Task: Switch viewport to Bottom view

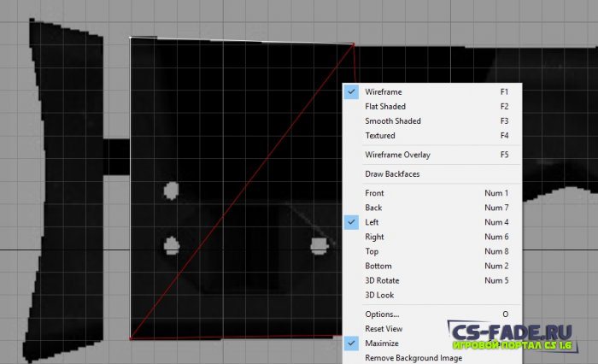Action: coord(432,266)
